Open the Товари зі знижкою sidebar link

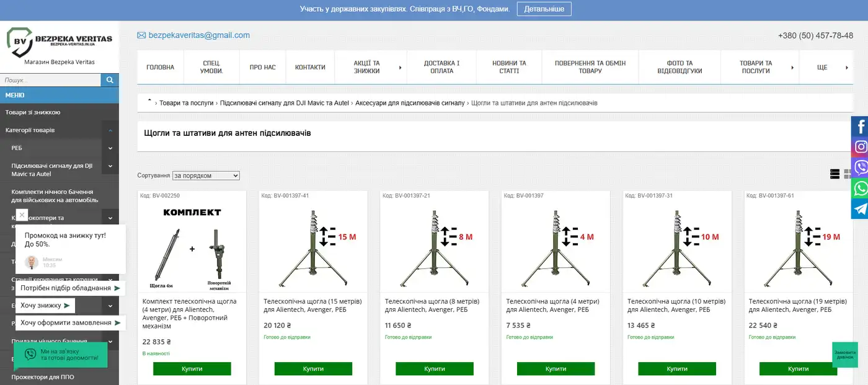33,112
